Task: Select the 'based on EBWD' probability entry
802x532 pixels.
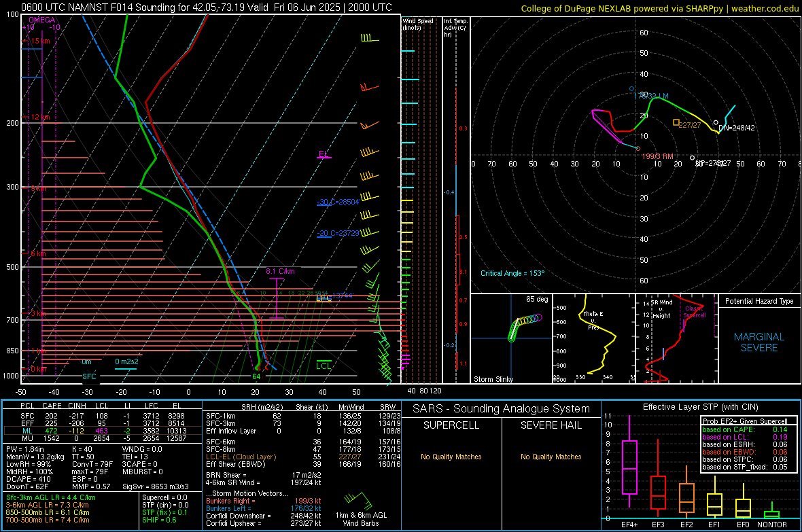Action: pyautogui.click(x=745, y=453)
